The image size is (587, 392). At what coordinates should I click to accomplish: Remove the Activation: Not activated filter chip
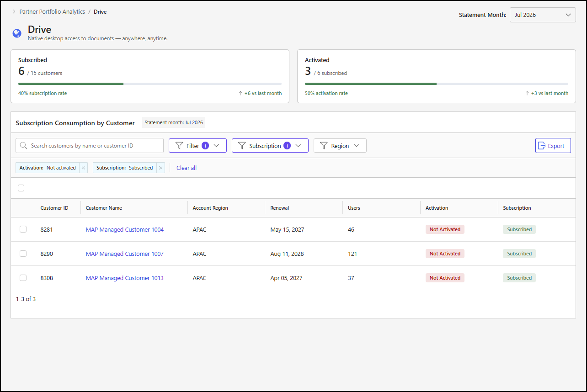pyautogui.click(x=83, y=168)
